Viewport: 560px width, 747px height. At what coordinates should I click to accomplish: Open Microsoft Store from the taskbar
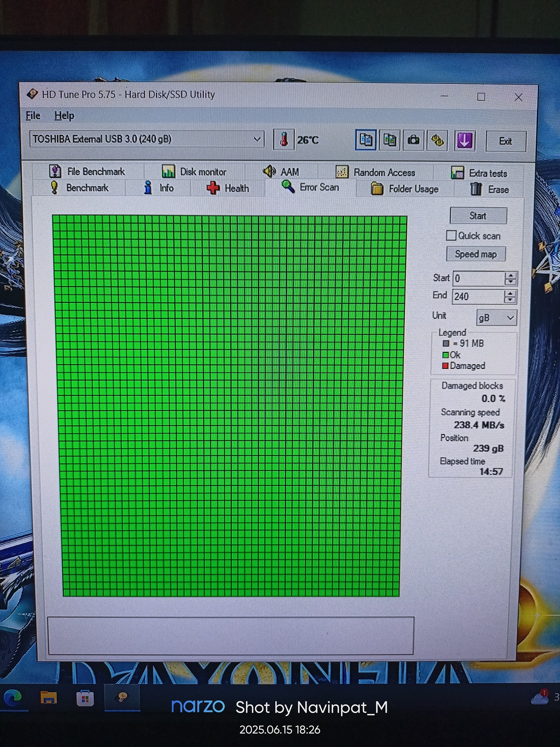pos(85,698)
